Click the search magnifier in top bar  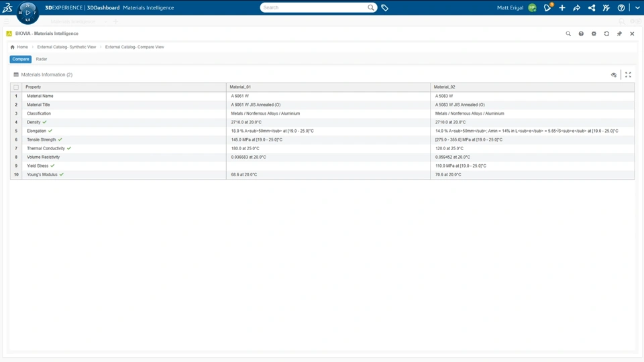pos(371,7)
